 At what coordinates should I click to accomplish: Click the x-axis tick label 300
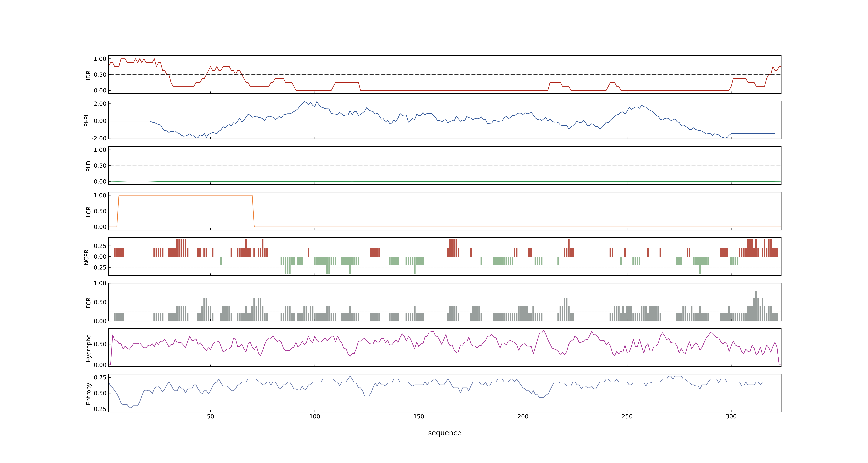[731, 416]
